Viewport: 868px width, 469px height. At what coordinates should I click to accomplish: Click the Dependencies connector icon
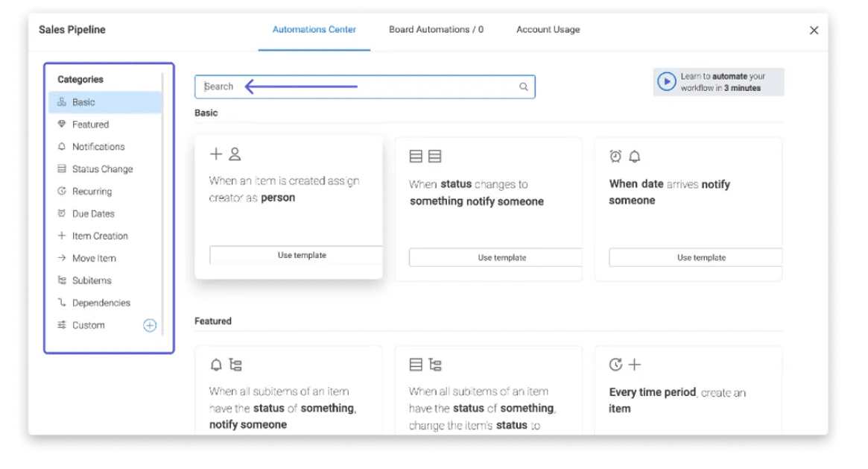(x=61, y=302)
